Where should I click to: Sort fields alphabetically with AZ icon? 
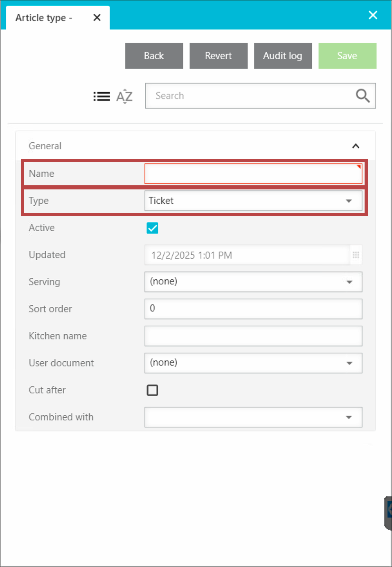tap(124, 97)
